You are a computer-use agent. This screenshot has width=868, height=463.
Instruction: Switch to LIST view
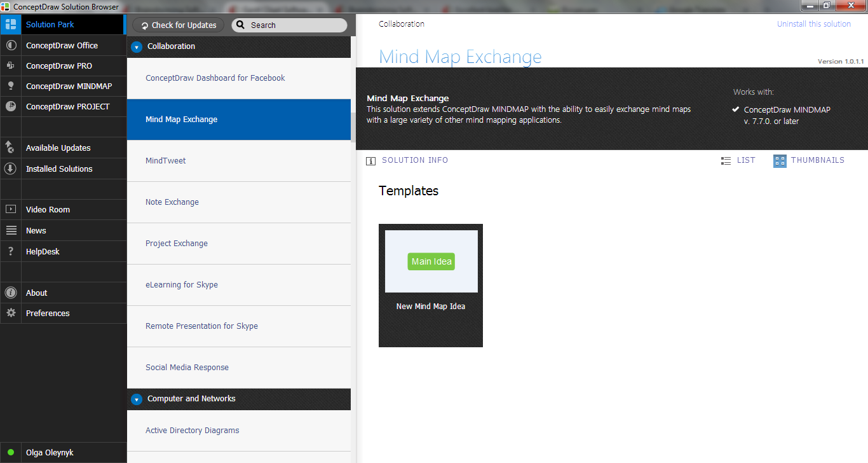click(738, 160)
